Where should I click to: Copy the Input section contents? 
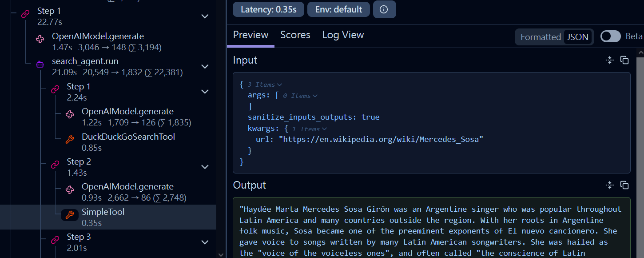(624, 60)
